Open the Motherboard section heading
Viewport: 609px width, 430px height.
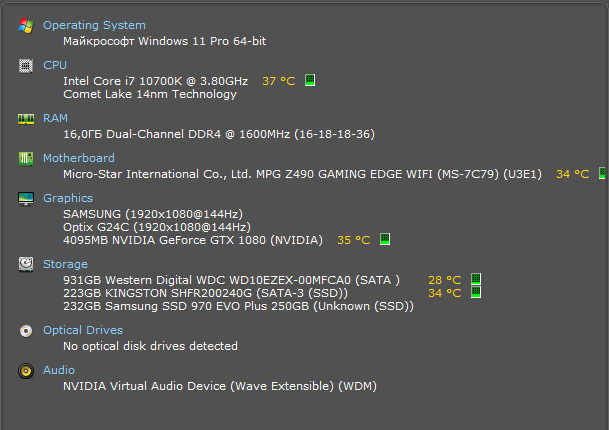click(x=79, y=158)
